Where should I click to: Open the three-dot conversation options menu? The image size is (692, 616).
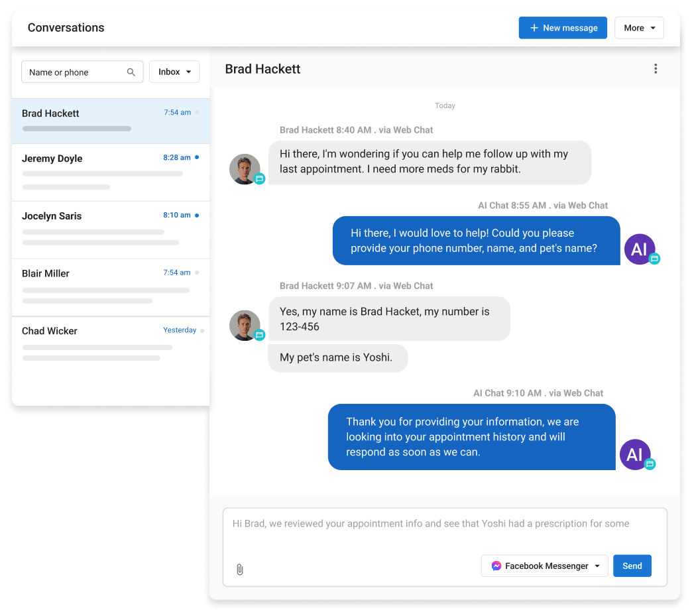(656, 69)
